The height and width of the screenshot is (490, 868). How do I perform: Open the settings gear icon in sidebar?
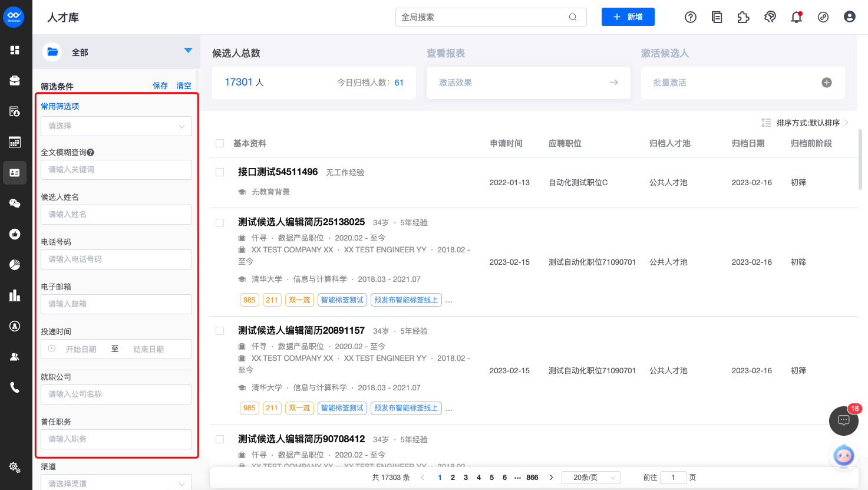(15, 467)
